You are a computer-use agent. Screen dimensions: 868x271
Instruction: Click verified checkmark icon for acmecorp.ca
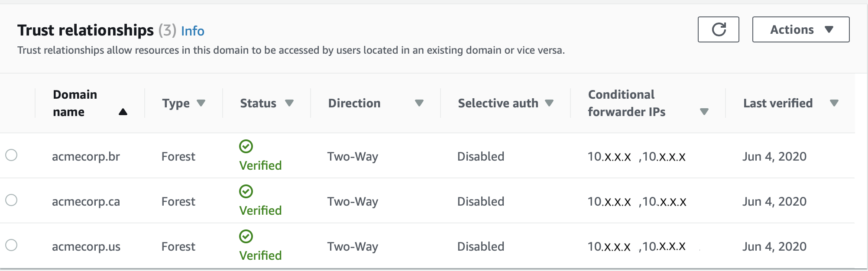click(x=246, y=191)
